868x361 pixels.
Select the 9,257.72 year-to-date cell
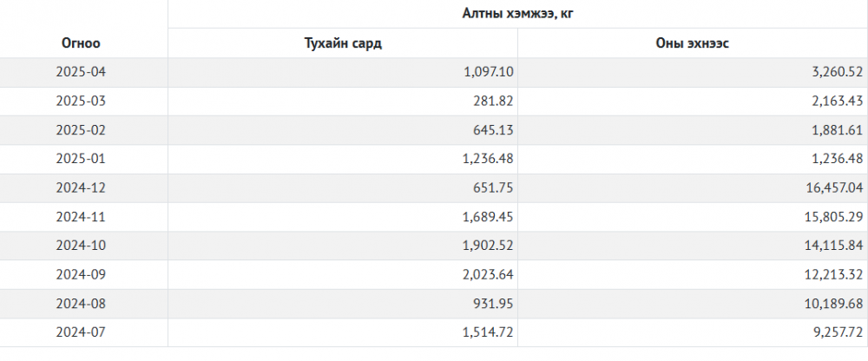click(x=837, y=332)
